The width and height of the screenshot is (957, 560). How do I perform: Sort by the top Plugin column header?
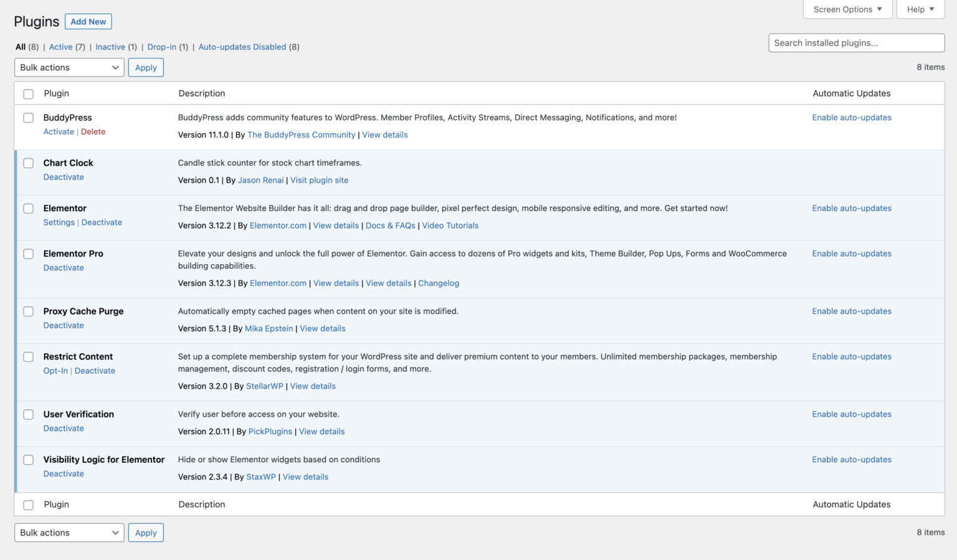pos(57,93)
